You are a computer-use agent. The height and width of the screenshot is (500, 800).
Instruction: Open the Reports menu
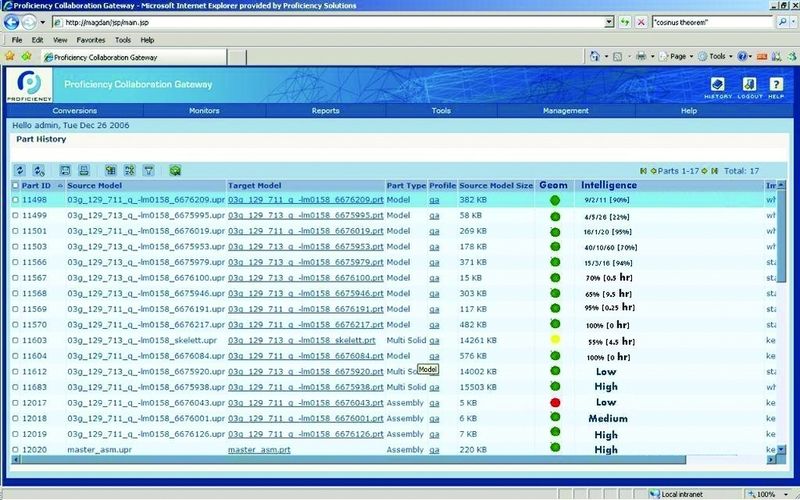click(x=326, y=111)
